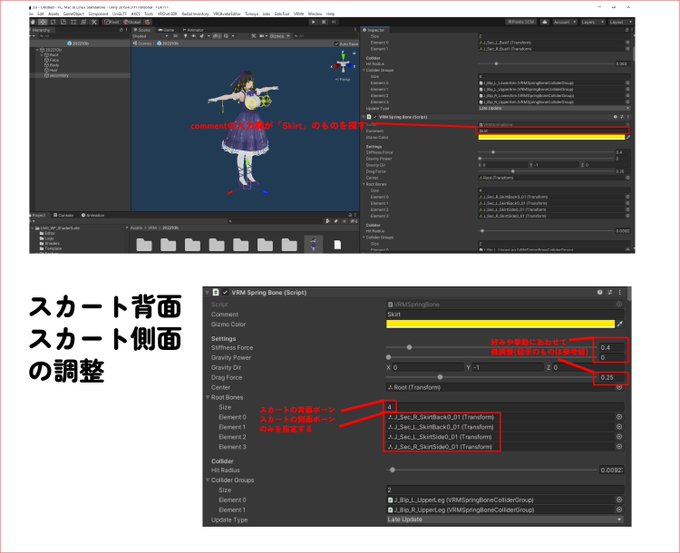Click the avatar prefab thumbnail in Project panel
The height and width of the screenshot is (553, 680).
click(x=314, y=244)
